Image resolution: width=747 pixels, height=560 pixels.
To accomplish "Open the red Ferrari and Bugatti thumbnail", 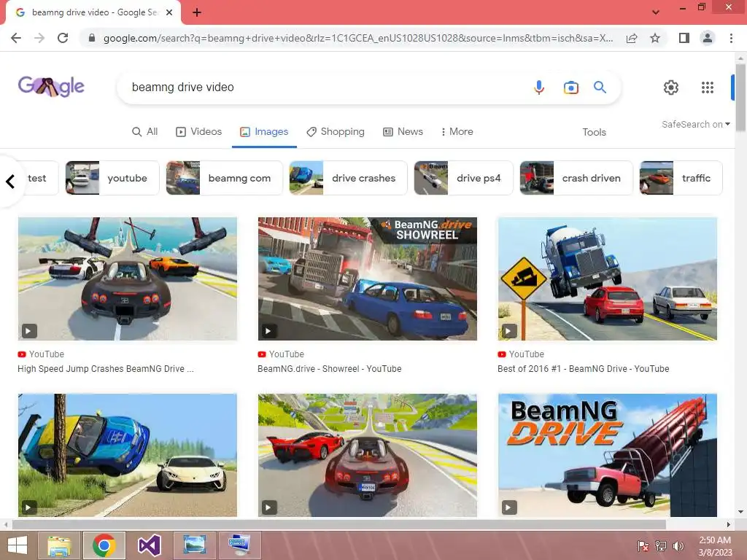I will 368,455.
